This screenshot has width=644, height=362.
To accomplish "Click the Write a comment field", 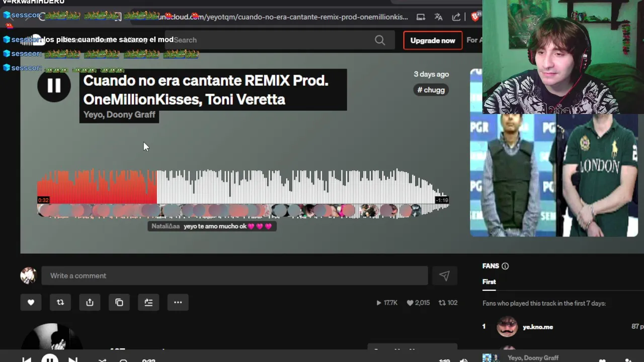I will click(234, 276).
